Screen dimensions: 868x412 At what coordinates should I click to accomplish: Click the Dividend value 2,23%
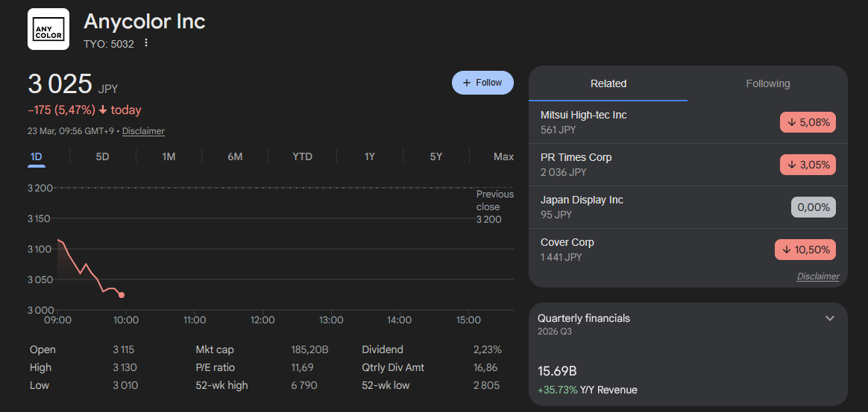coord(488,350)
